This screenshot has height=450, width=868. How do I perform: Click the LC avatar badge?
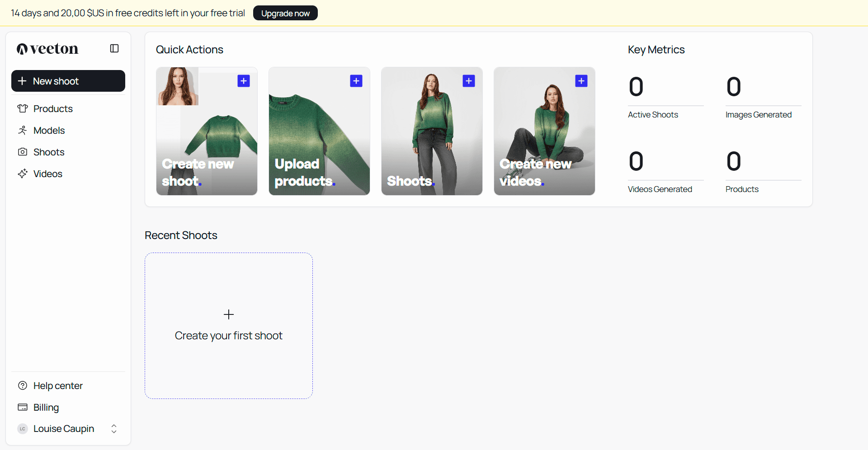click(x=22, y=428)
